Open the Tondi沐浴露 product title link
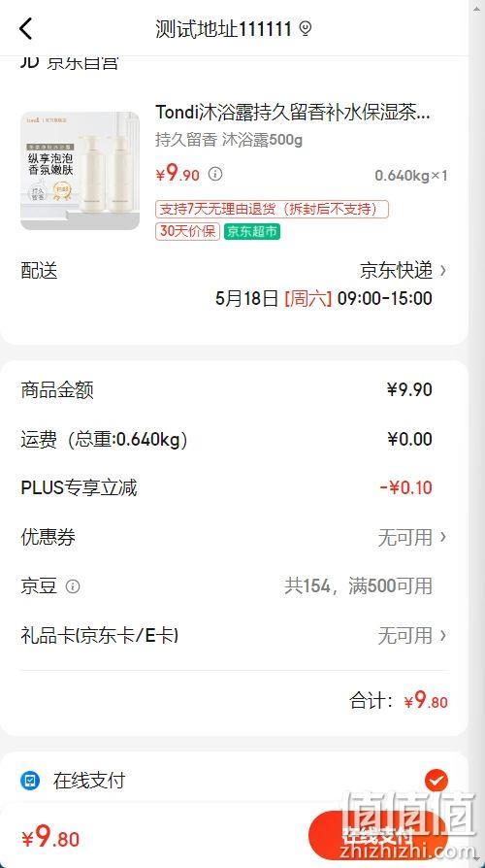 pos(293,113)
